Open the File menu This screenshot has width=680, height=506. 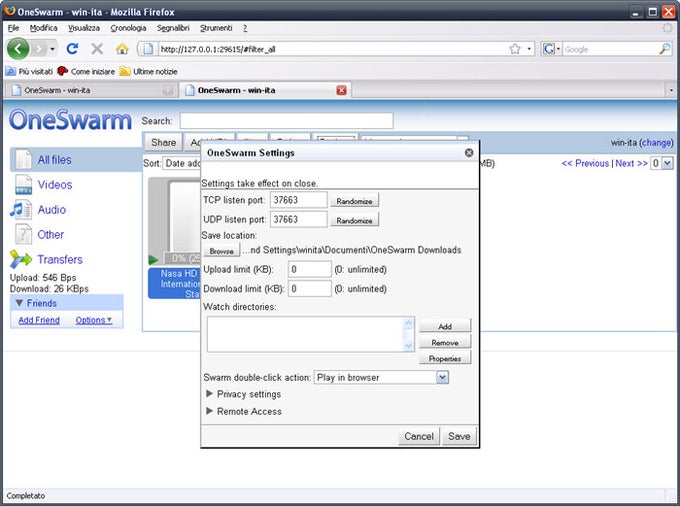tap(13, 28)
